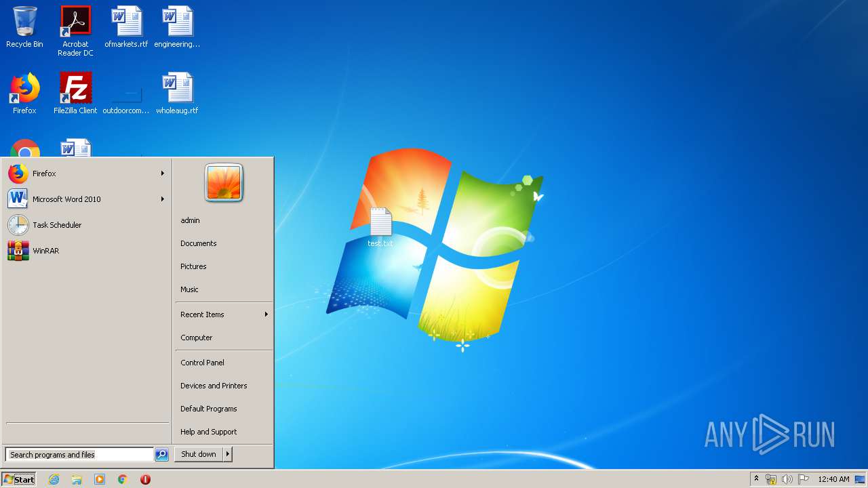Click the Show desktop tray button
Viewport: 868px width, 488px height.
coord(861,479)
